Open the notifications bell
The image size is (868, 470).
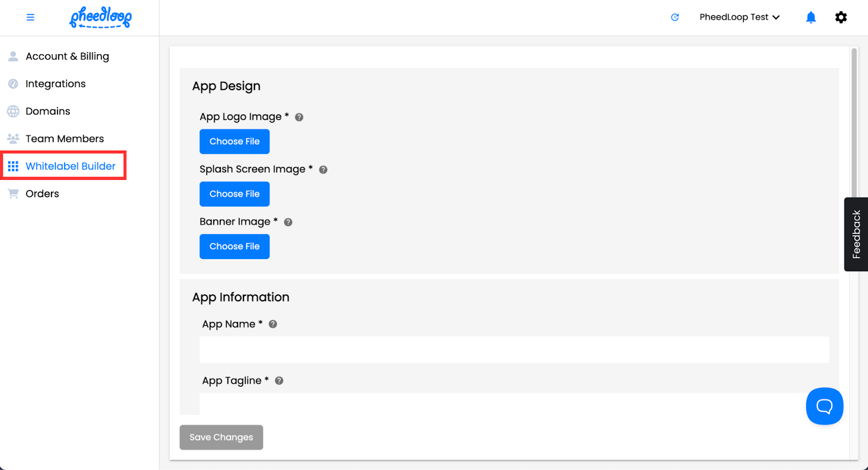(x=811, y=17)
